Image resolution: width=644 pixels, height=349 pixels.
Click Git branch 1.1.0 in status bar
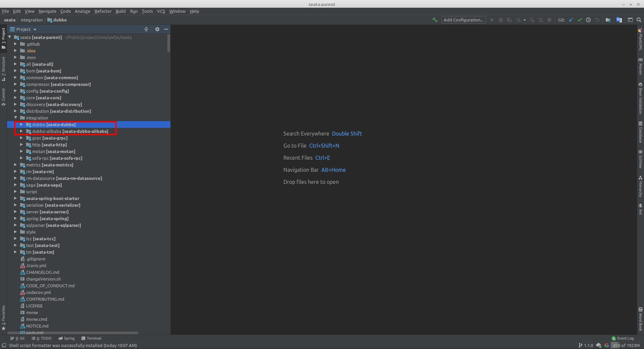coord(586,345)
